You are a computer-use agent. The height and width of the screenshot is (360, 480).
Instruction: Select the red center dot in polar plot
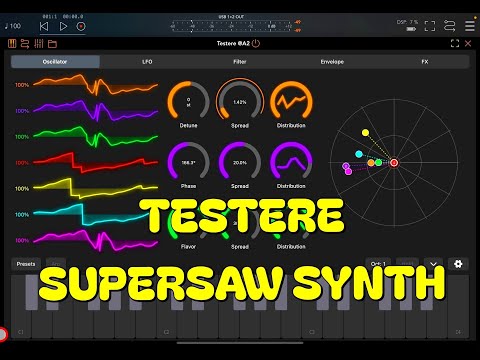394,163
